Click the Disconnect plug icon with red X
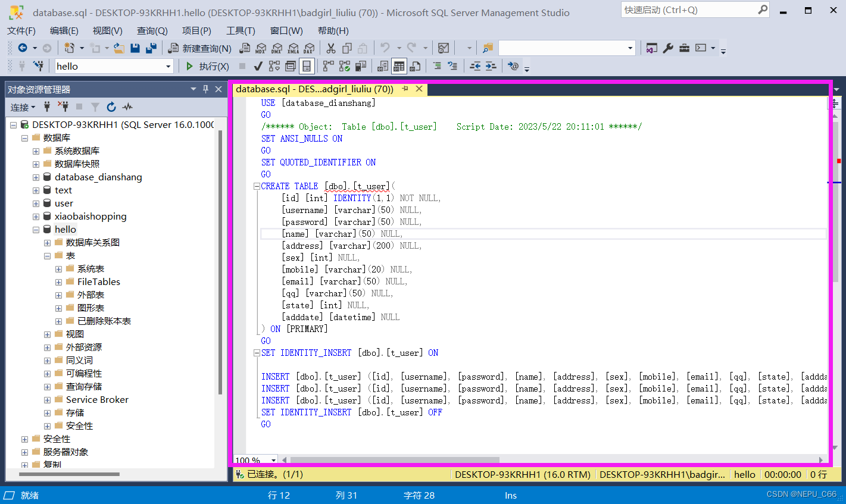This screenshot has height=504, width=846. (x=63, y=107)
